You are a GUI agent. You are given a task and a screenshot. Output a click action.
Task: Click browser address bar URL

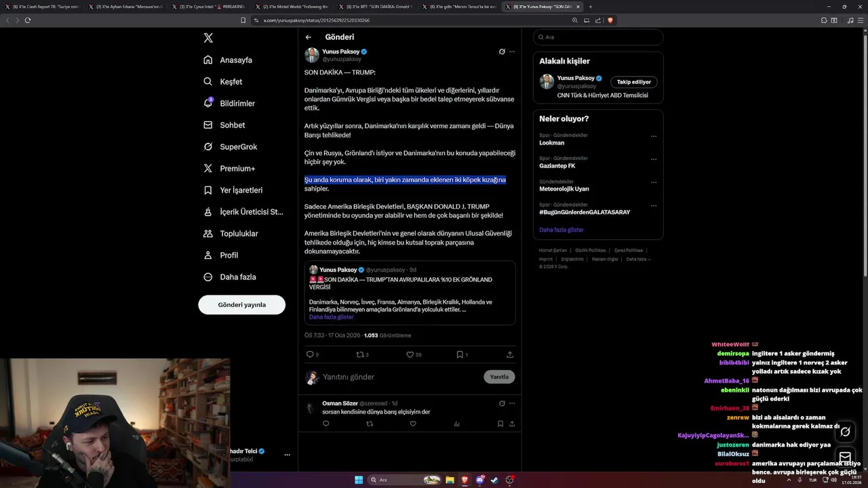pyautogui.click(x=317, y=20)
